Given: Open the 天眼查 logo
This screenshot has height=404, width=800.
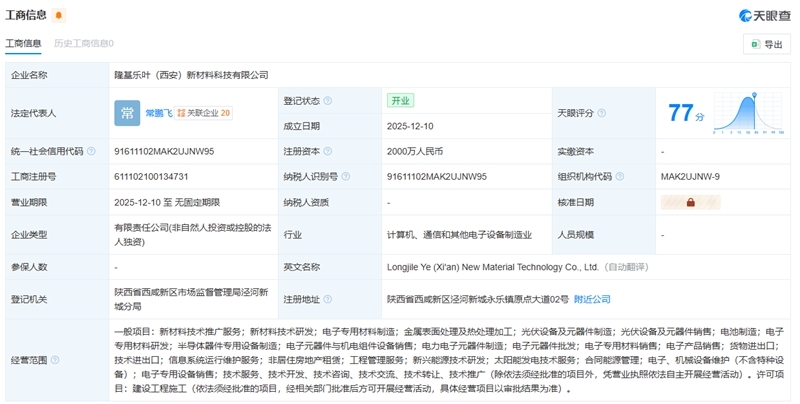Looking at the screenshot, I should (x=764, y=15).
